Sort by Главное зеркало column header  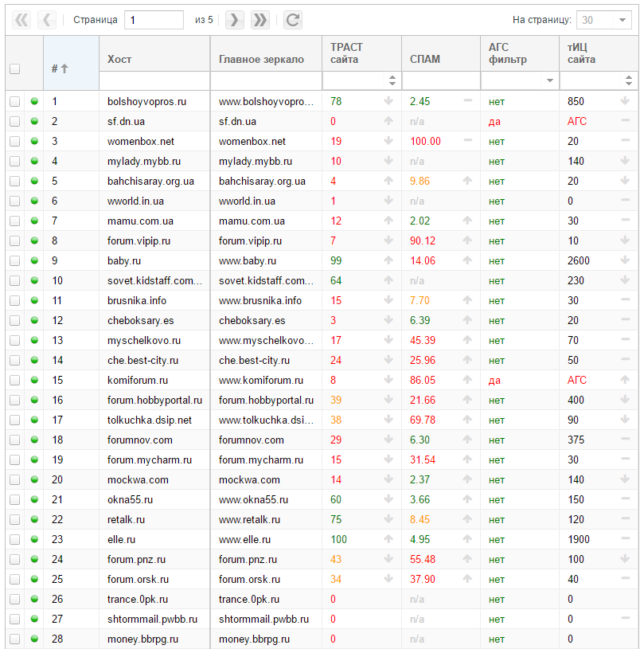point(266,54)
